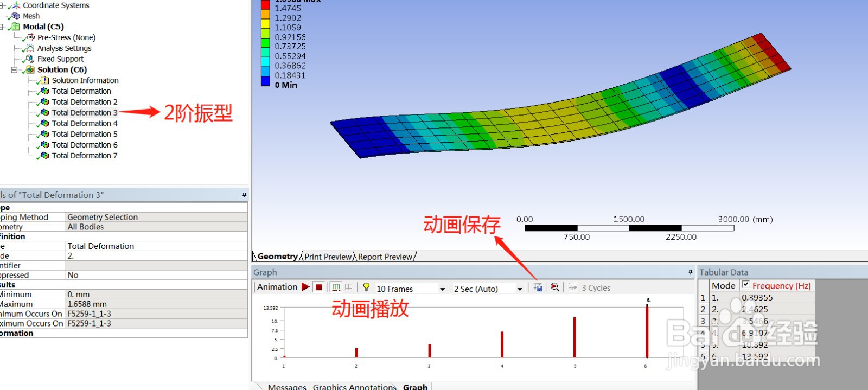Toggle the lightbulb contour update icon

[x=366, y=287]
